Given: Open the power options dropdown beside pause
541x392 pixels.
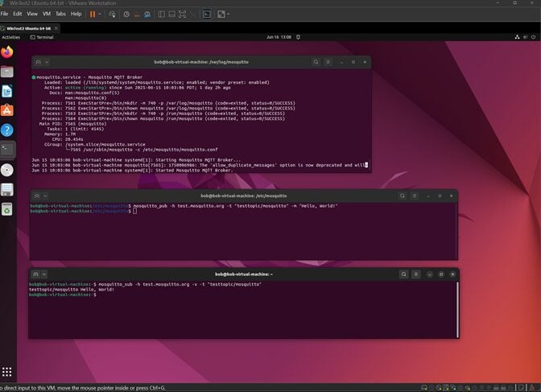Looking at the screenshot, I should [101, 14].
